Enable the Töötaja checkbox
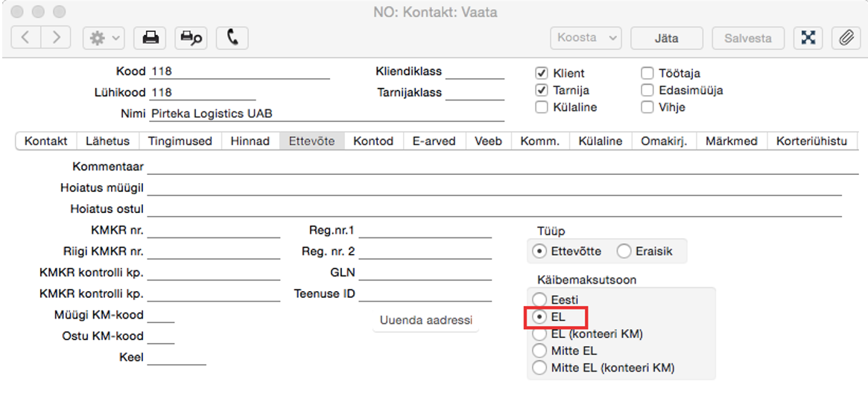This screenshot has height=402, width=868. (647, 73)
